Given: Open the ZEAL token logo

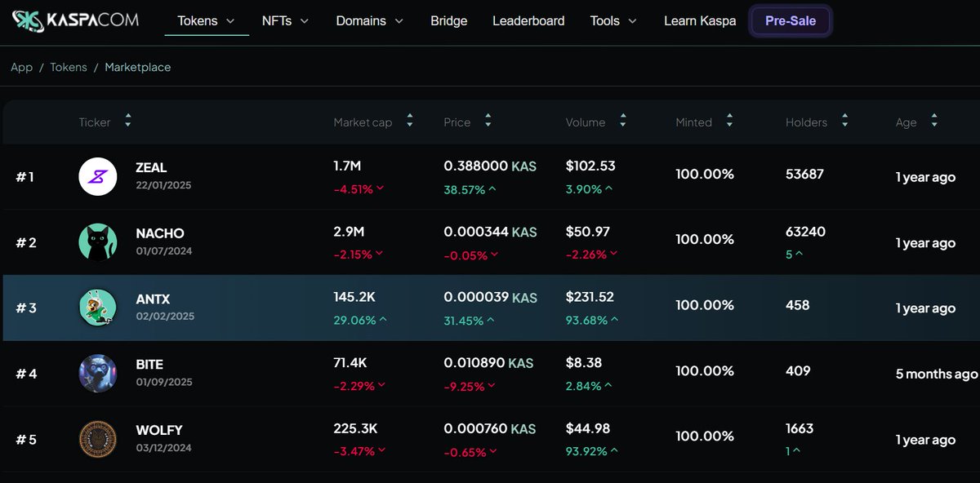Looking at the screenshot, I should (98, 176).
